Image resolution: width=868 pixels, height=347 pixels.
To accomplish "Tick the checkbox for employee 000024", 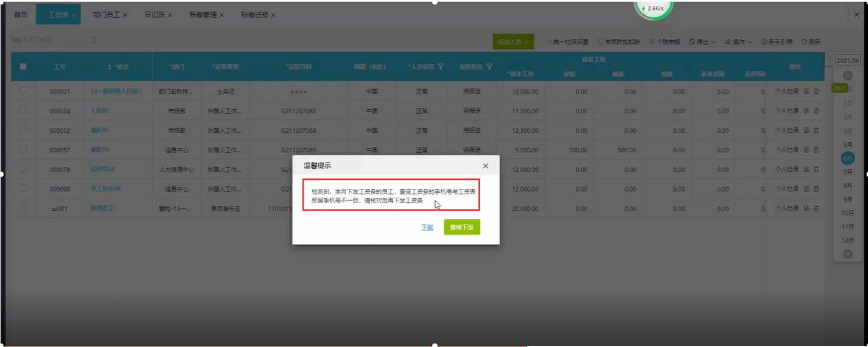I will 24,110.
